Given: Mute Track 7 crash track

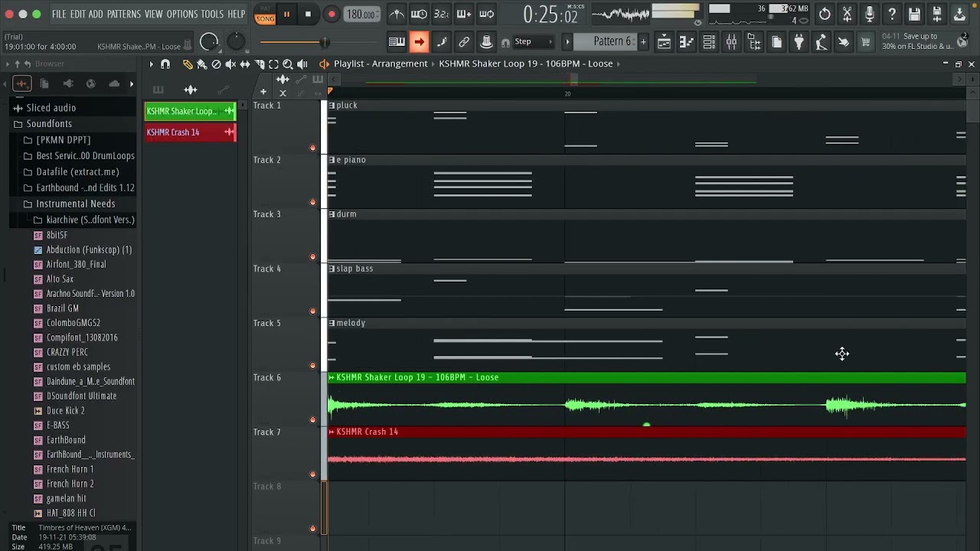Looking at the screenshot, I should pos(312,474).
